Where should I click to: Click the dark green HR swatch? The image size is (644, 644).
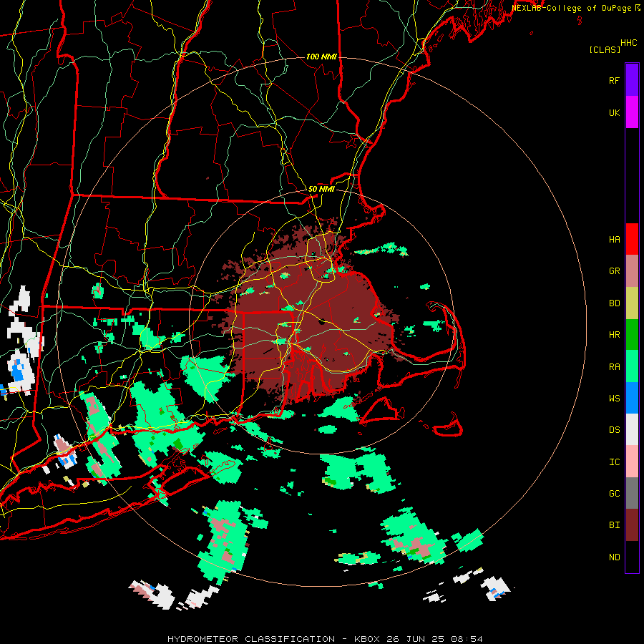tap(632, 334)
